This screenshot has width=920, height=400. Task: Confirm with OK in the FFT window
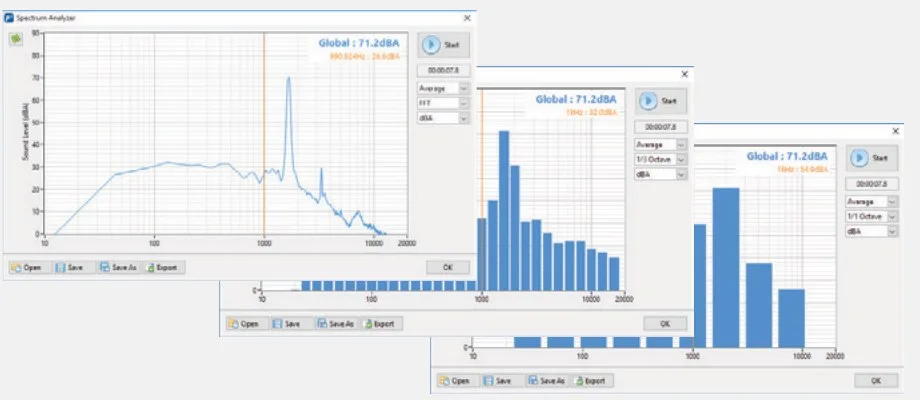(x=448, y=267)
